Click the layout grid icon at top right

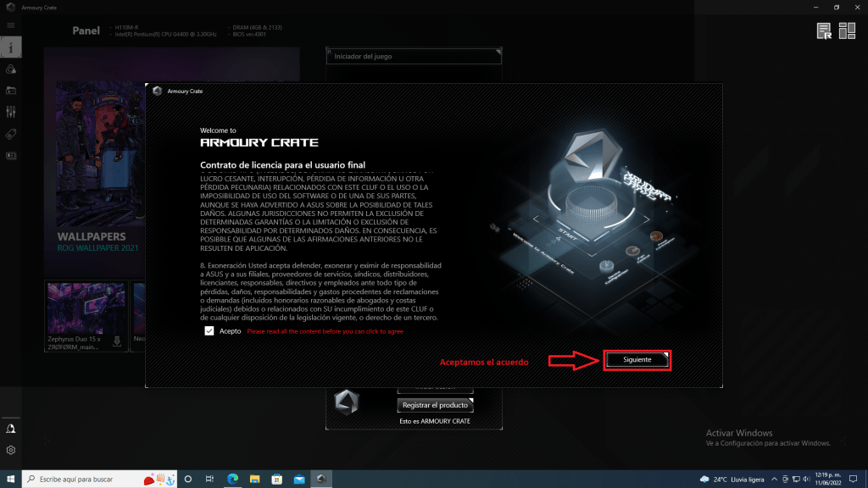pos(848,31)
